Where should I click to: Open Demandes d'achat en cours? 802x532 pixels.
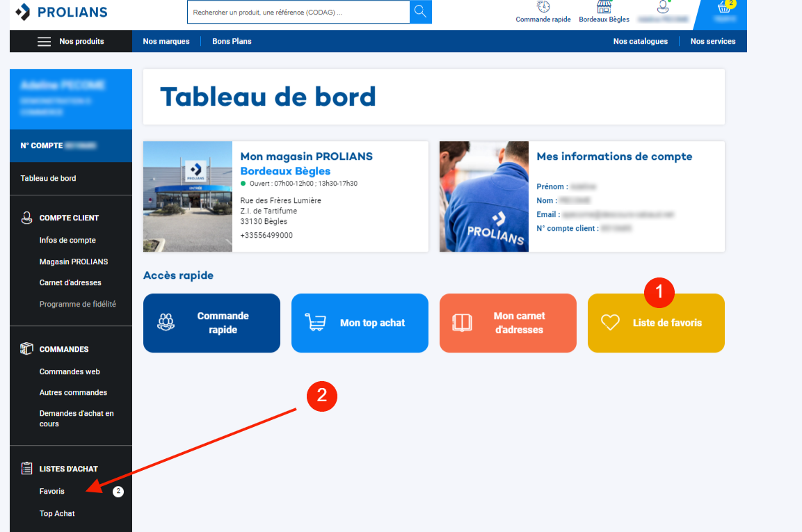click(x=77, y=419)
